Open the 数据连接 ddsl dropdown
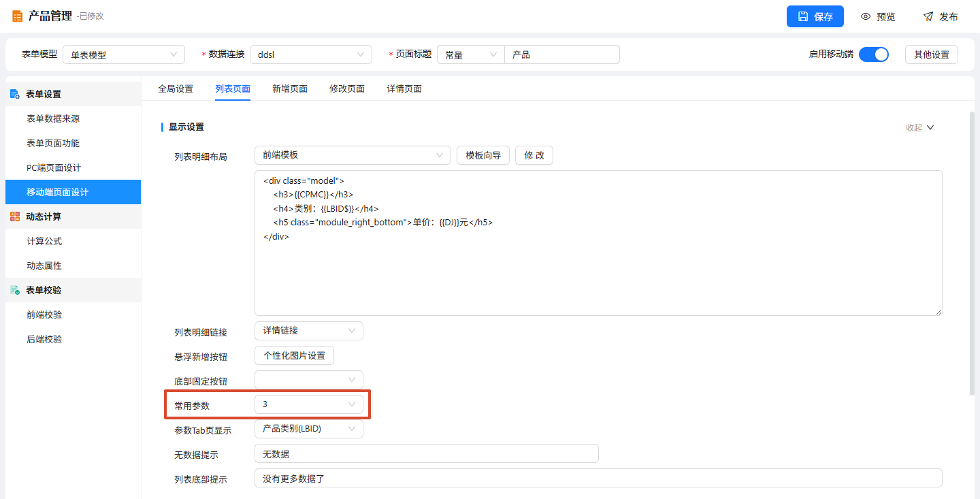980x499 pixels. [311, 54]
